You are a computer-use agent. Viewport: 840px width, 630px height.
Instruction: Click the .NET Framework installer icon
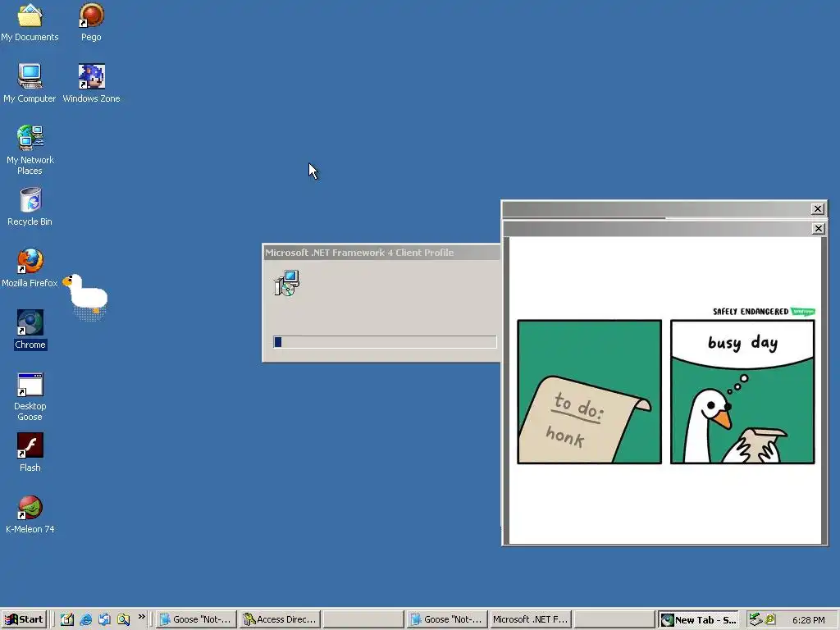[x=286, y=283]
